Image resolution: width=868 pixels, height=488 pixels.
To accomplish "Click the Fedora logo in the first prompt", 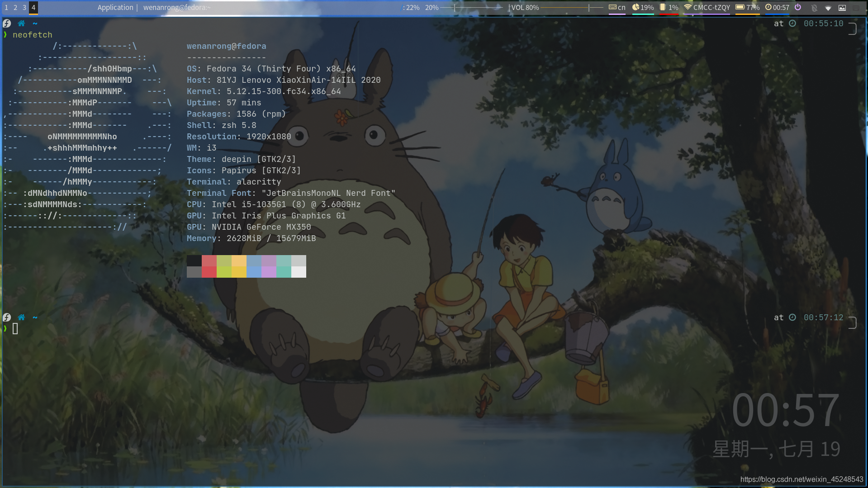I will pos(7,24).
